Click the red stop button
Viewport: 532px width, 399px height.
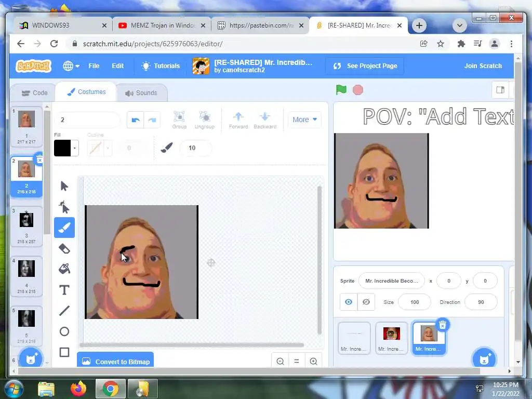(358, 90)
